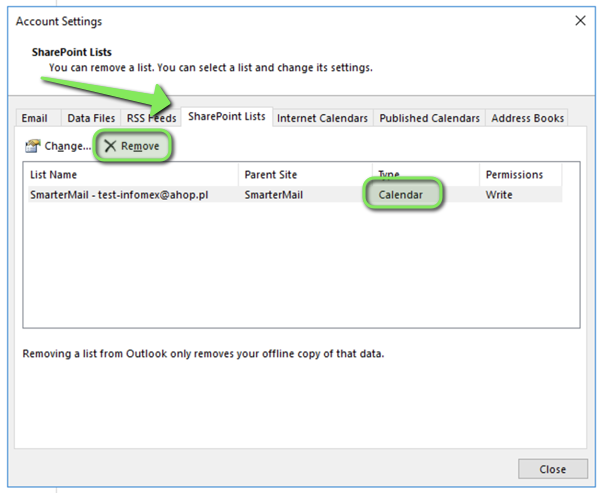Click the Permissions column header
This screenshot has height=493, width=597.
pyautogui.click(x=520, y=175)
